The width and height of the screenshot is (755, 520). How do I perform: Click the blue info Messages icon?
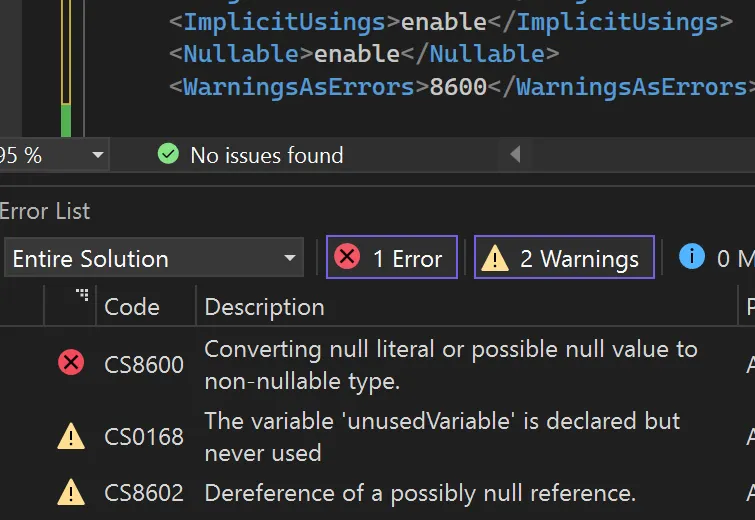click(691, 256)
